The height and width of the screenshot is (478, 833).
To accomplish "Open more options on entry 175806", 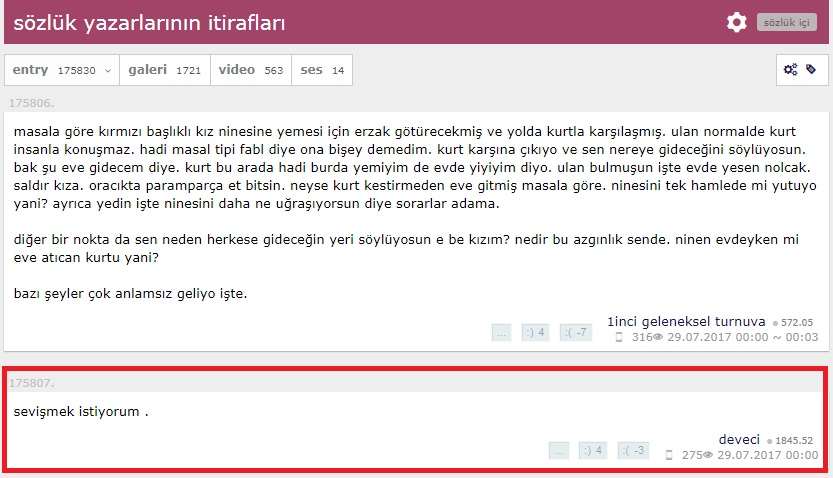I will (501, 332).
